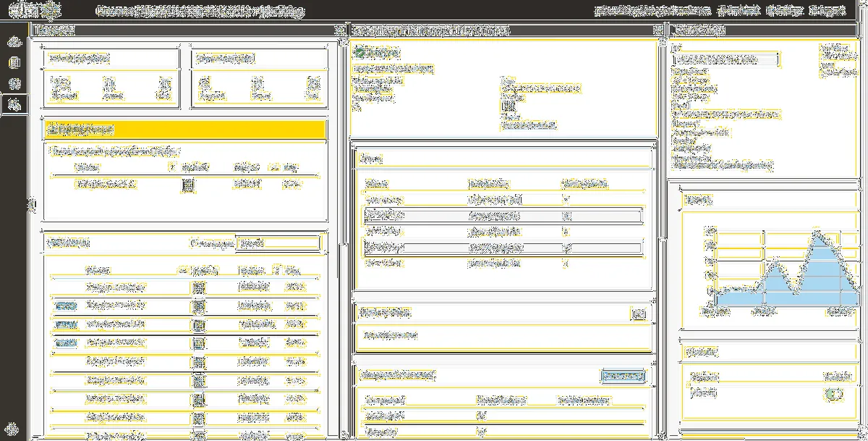
Task: Click the first icon in the left sidebar
Action: click(13, 41)
